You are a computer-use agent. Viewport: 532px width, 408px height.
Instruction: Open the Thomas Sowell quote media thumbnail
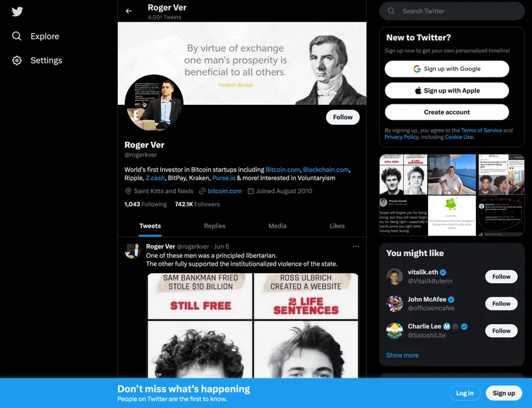point(403,215)
